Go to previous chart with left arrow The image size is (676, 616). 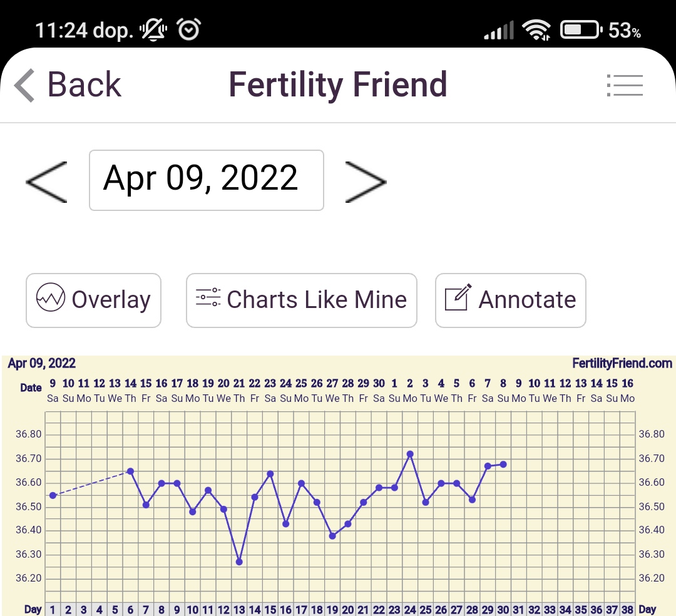46,182
